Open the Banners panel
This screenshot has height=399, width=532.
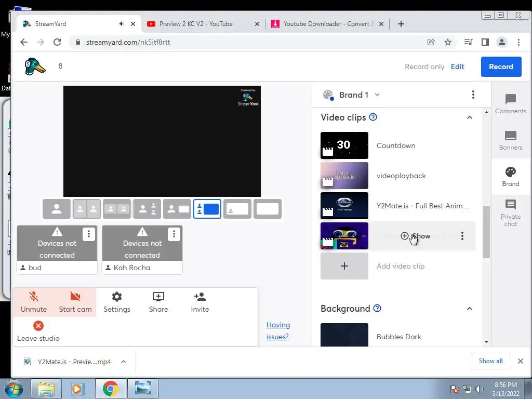(x=510, y=140)
